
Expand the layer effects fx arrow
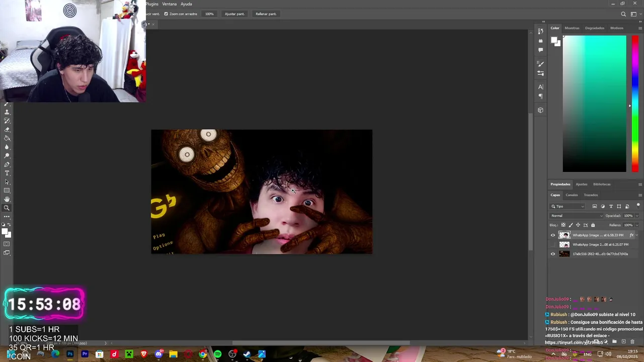(636, 235)
